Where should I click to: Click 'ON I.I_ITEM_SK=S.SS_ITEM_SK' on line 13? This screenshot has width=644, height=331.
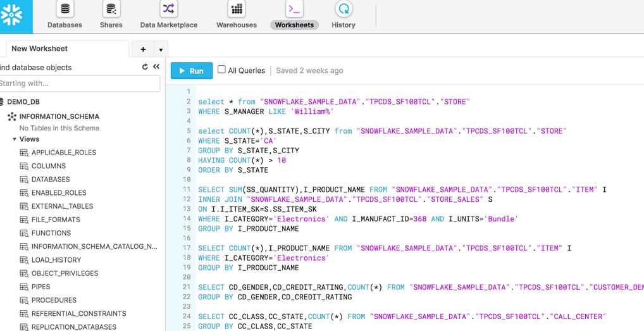click(x=257, y=209)
